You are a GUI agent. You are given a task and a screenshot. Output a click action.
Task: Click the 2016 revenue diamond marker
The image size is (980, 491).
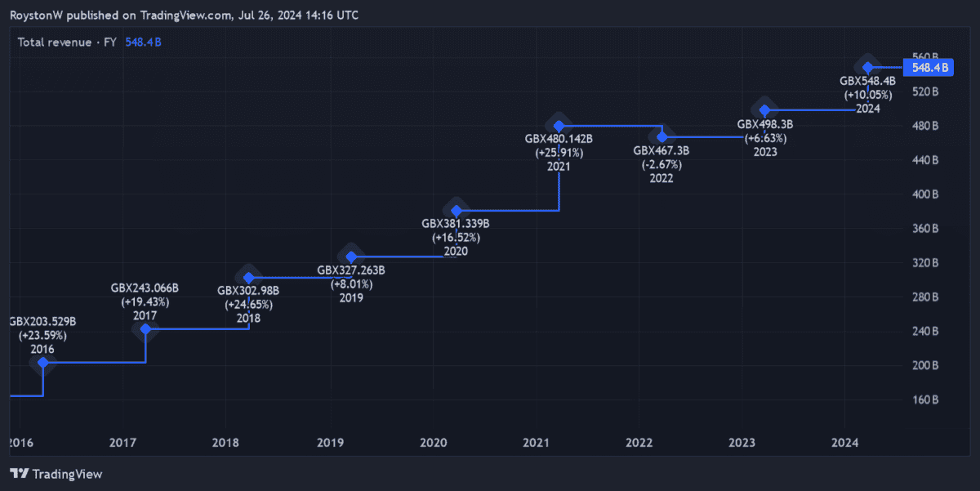click(43, 362)
